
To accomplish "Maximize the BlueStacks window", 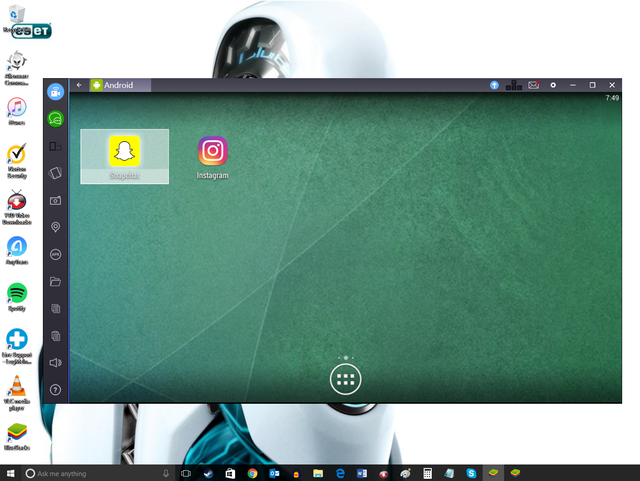I will pyautogui.click(x=592, y=85).
